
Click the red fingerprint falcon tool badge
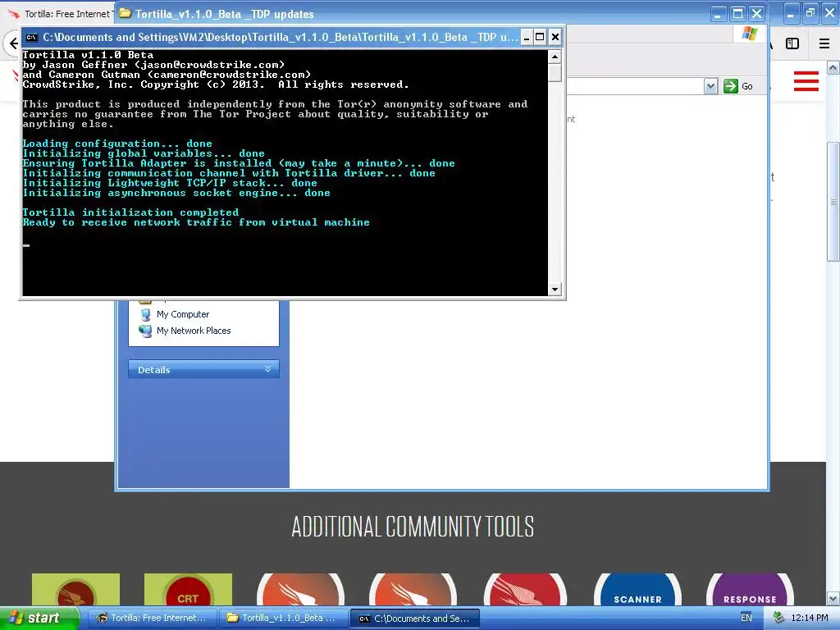pyautogui.click(x=526, y=589)
